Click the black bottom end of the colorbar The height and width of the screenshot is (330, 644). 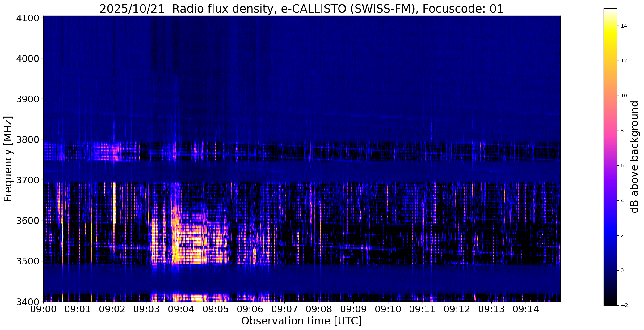tap(610, 302)
